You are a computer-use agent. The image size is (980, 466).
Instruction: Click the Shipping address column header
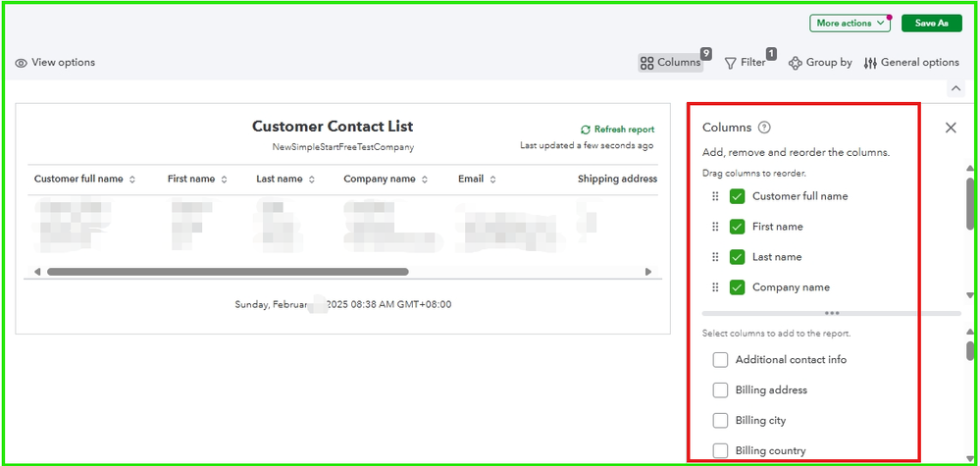pyautogui.click(x=617, y=180)
